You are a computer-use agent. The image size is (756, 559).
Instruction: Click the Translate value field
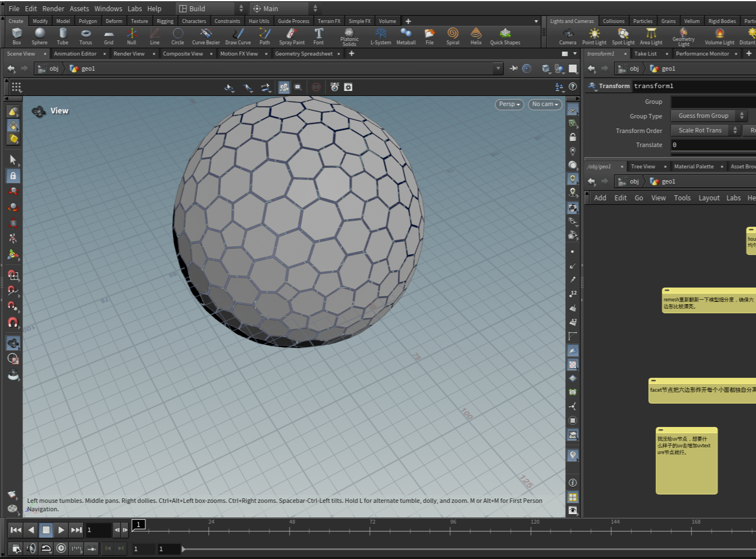coord(713,145)
